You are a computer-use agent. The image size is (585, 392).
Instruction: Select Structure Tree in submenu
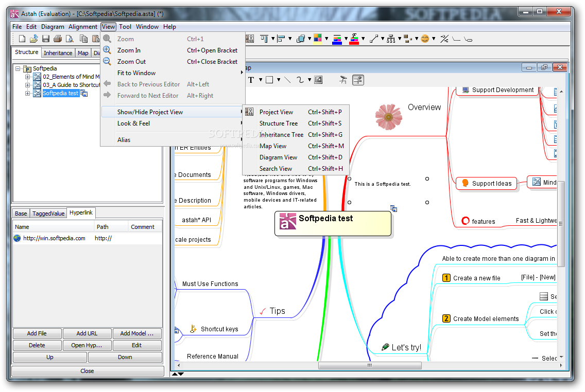pos(296,123)
